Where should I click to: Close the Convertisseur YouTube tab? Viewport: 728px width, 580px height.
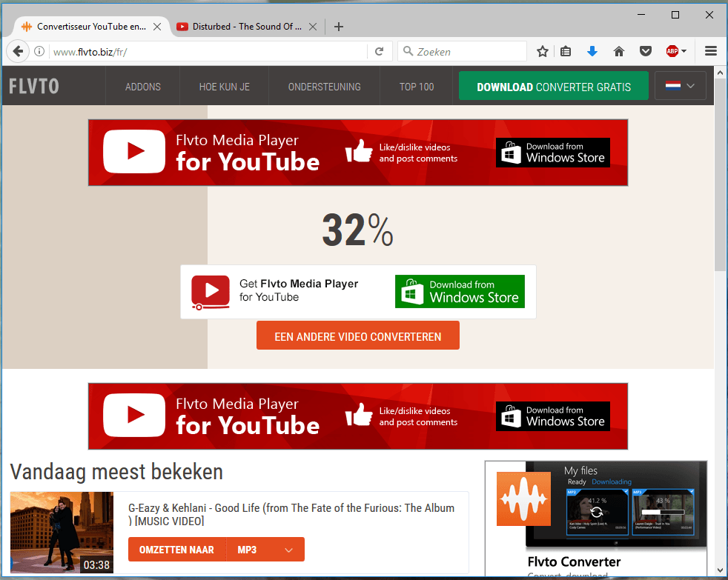157,27
